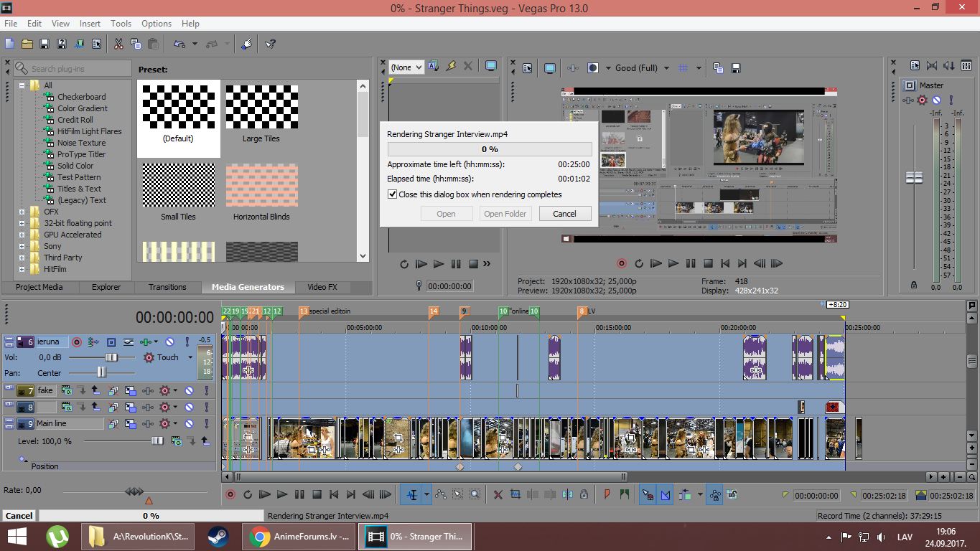Viewport: 980px width, 551px height.
Task: Insert a marker using the orange marker icon
Action: pyautogui.click(x=607, y=494)
